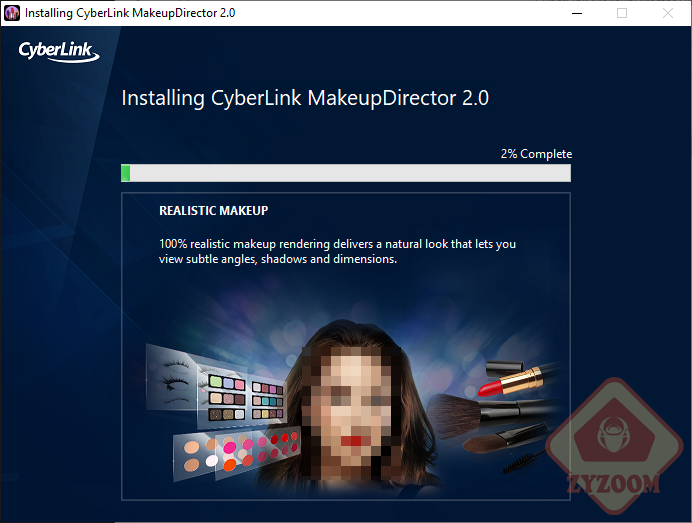This screenshot has width=692, height=523.
Task: Close the installer window
Action: point(668,13)
